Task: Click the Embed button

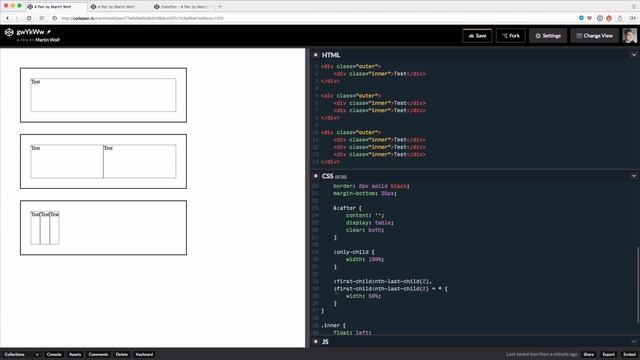Action: coord(629,354)
